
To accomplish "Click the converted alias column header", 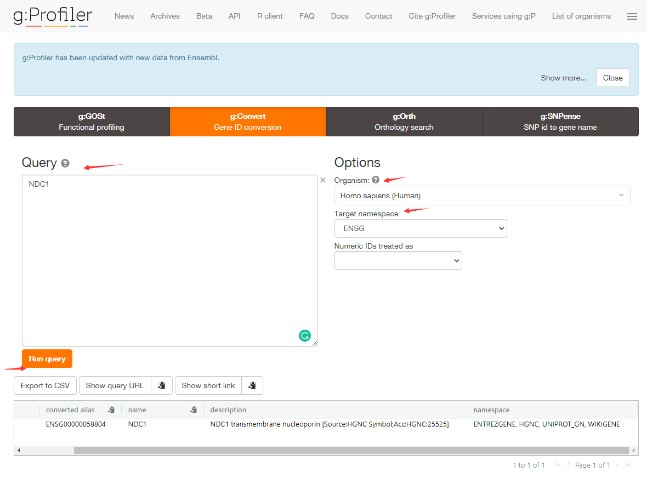I will coord(70,409).
